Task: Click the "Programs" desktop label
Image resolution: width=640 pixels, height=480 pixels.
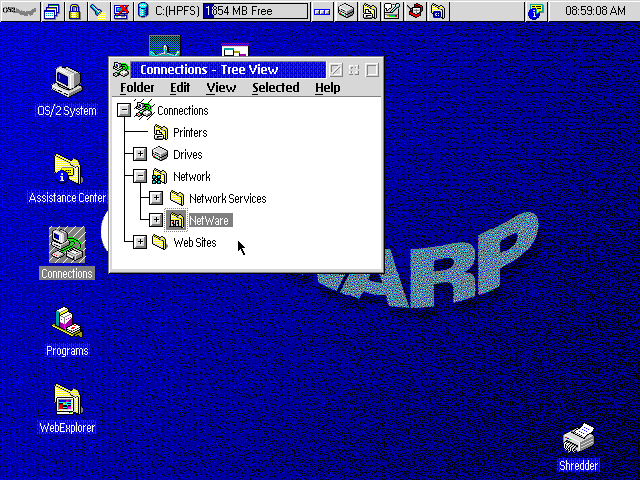Action: 67,351
